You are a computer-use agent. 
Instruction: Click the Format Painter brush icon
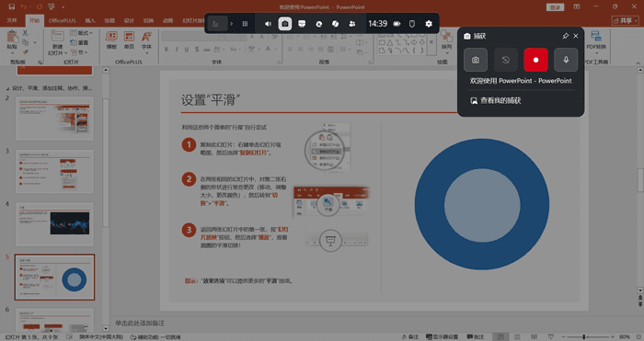click(x=26, y=52)
